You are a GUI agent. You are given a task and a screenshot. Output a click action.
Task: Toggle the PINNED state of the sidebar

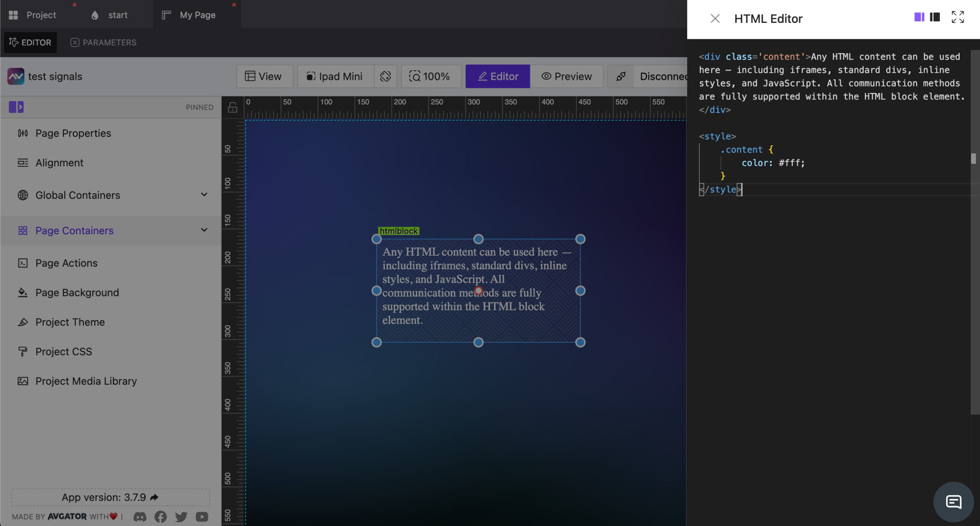coord(200,107)
